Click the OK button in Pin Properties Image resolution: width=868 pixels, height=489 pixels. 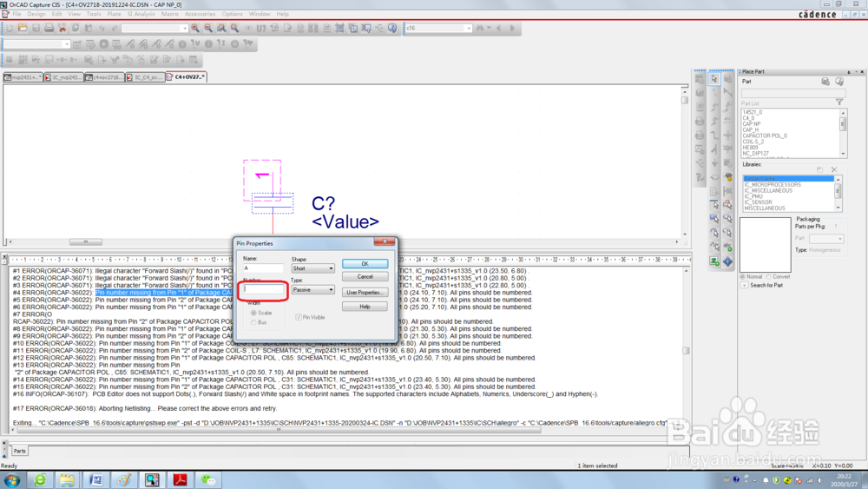coord(365,263)
